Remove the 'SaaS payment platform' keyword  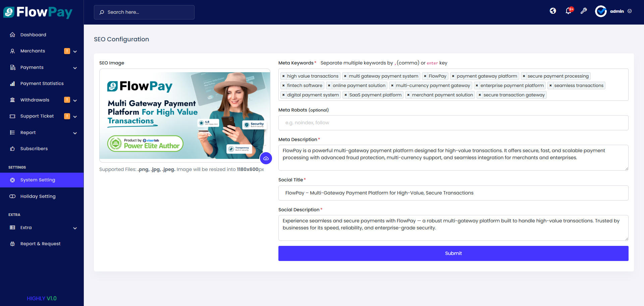tap(346, 95)
